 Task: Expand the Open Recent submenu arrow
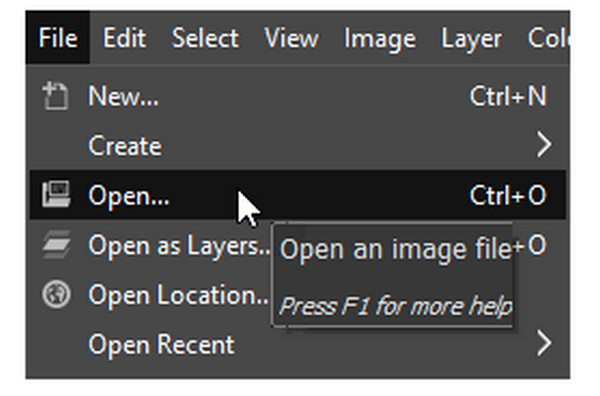click(544, 343)
